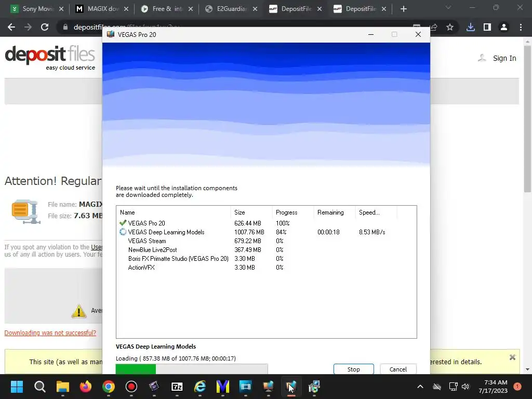This screenshot has height=399, width=532.
Task: Click the depositfiles logo
Action: tap(50, 58)
